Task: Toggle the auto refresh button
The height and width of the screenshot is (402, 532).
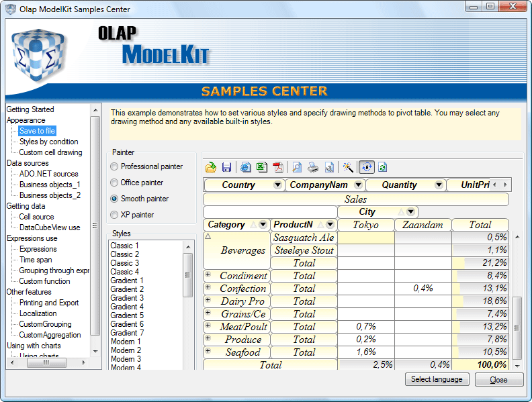Action: click(367, 167)
